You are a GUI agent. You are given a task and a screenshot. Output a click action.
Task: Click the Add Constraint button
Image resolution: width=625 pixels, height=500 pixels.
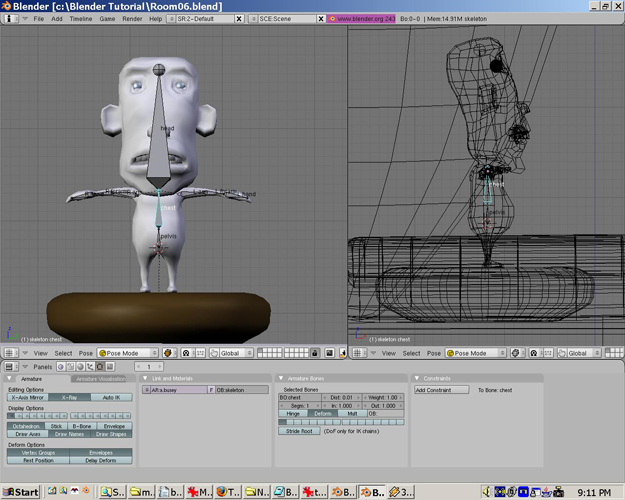point(441,389)
